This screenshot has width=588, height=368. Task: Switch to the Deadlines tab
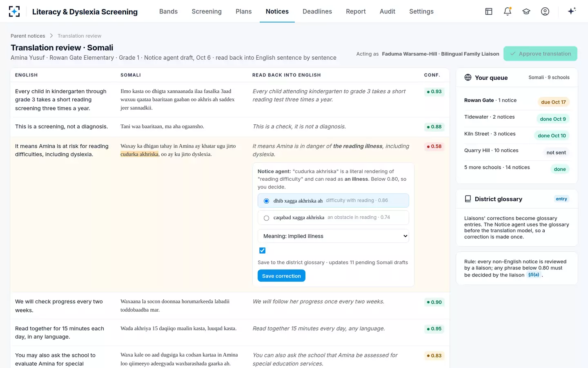coord(317,11)
